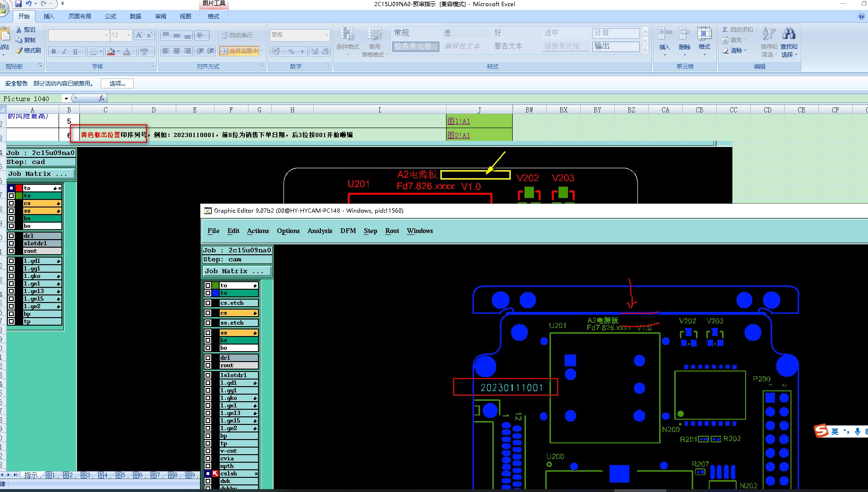Image resolution: width=868 pixels, height=492 pixels.
Task: Switch to the 页面布局 ribbon tab
Action: click(79, 16)
